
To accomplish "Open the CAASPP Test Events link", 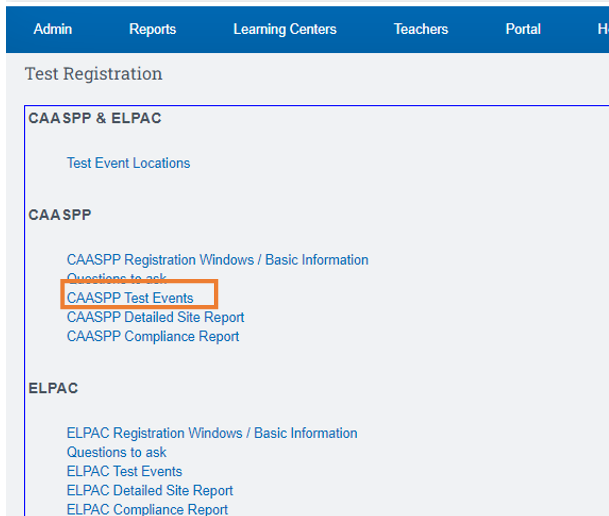I will 130,298.
